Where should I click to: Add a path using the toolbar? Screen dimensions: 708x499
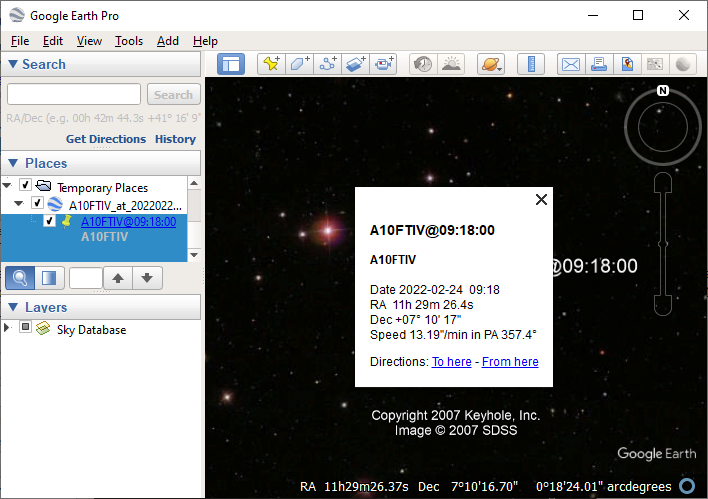click(328, 64)
